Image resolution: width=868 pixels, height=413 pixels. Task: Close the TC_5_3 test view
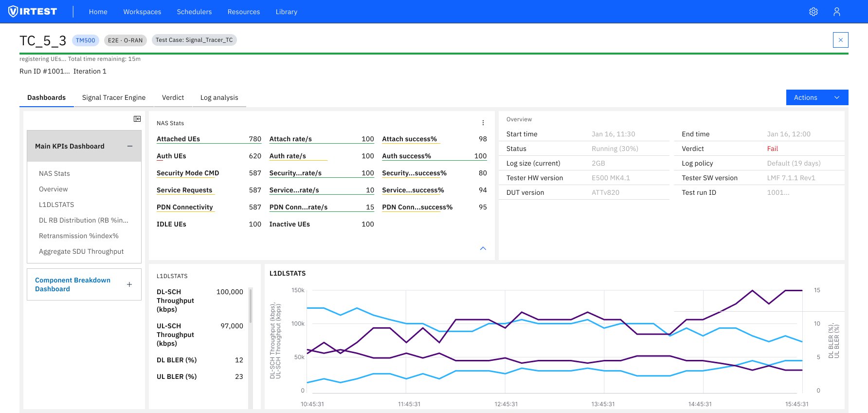840,40
